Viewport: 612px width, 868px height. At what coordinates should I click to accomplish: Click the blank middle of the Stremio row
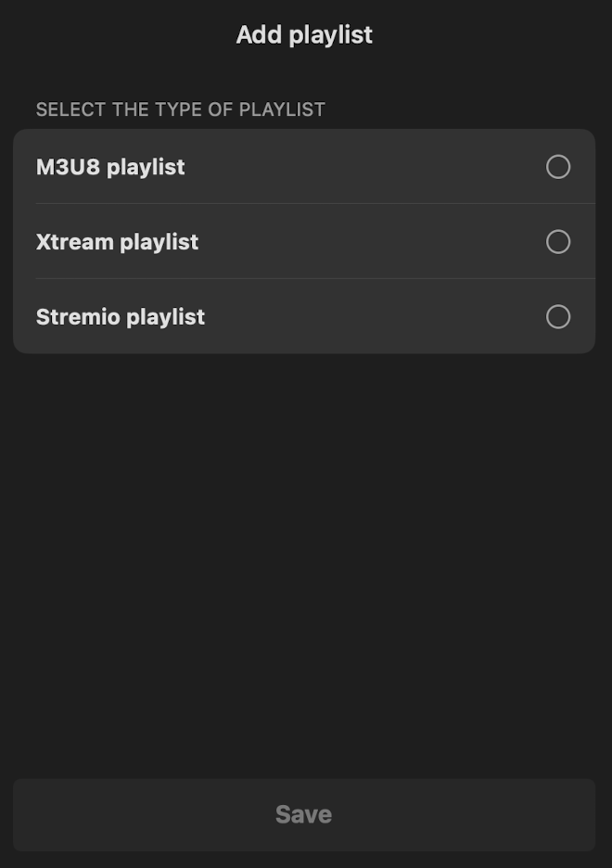[371, 317]
